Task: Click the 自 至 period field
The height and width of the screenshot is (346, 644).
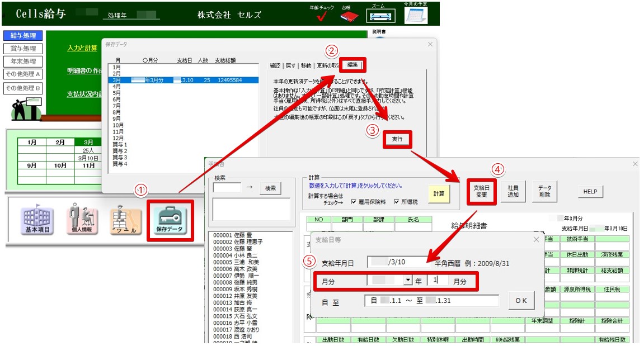Action: pos(431,301)
